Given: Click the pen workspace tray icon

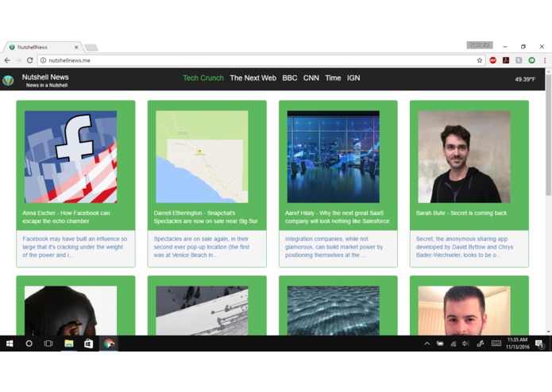Looking at the screenshot, I should tap(481, 344).
